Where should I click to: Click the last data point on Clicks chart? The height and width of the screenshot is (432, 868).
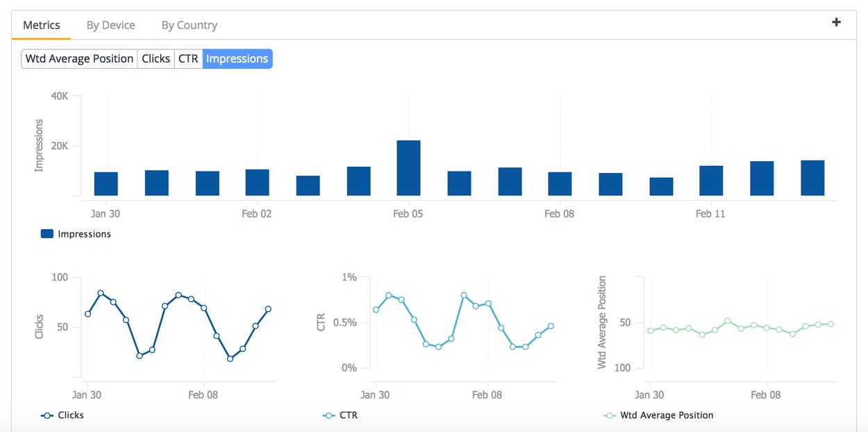click(x=268, y=309)
